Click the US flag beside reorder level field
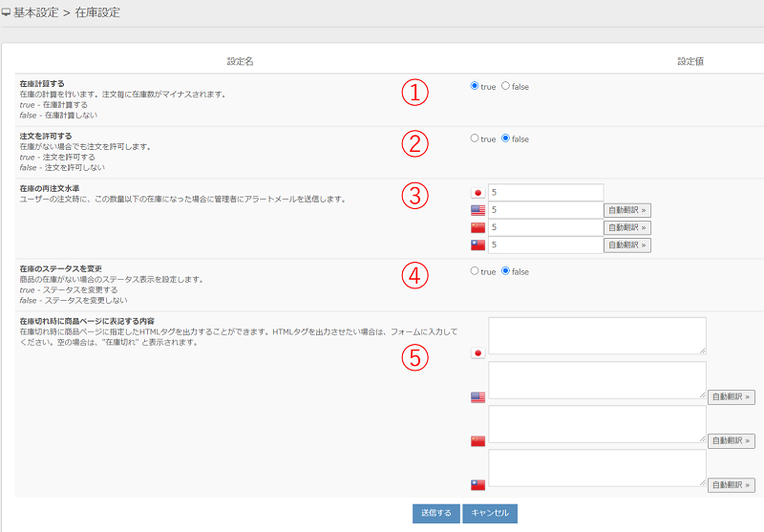Screen dimensions: 764x532 point(477,210)
